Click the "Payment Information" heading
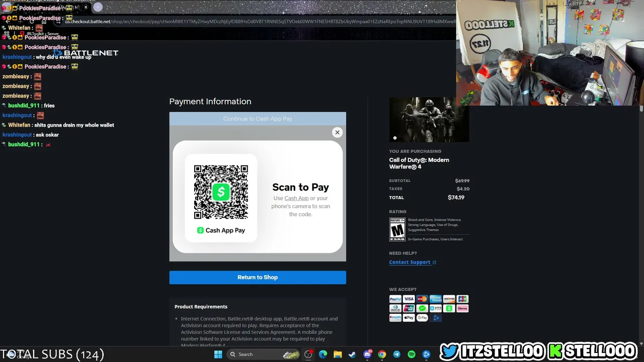The width and height of the screenshot is (644, 362). pos(210,102)
